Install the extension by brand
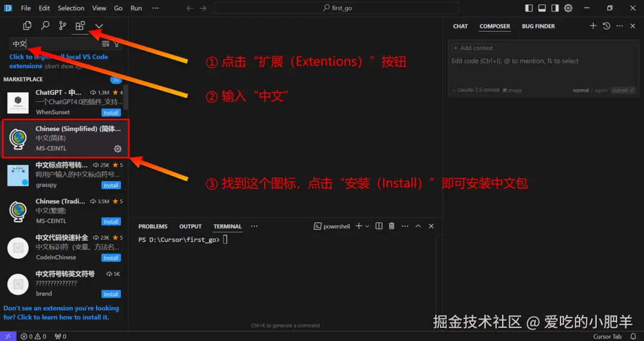 111,294
